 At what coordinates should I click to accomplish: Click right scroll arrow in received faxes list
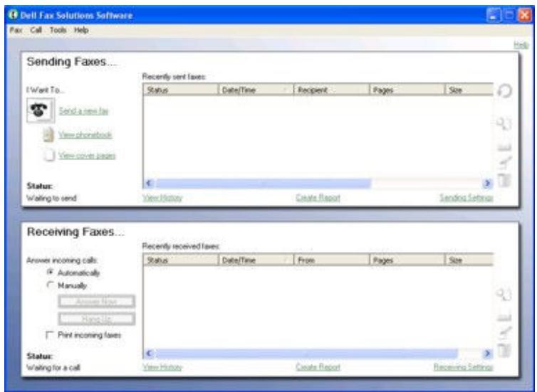coord(487,353)
